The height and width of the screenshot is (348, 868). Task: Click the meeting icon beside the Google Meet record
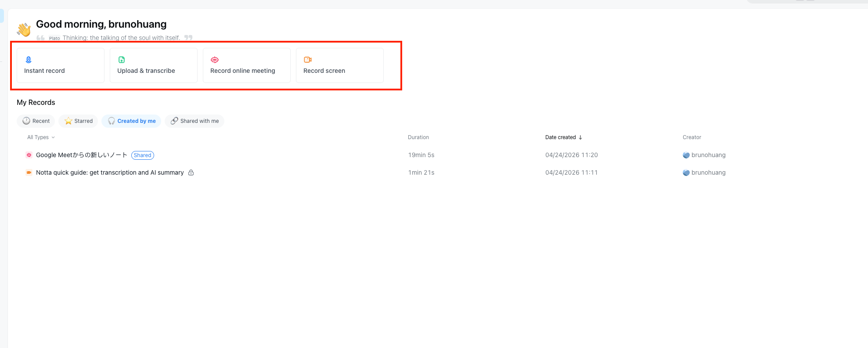pos(29,155)
